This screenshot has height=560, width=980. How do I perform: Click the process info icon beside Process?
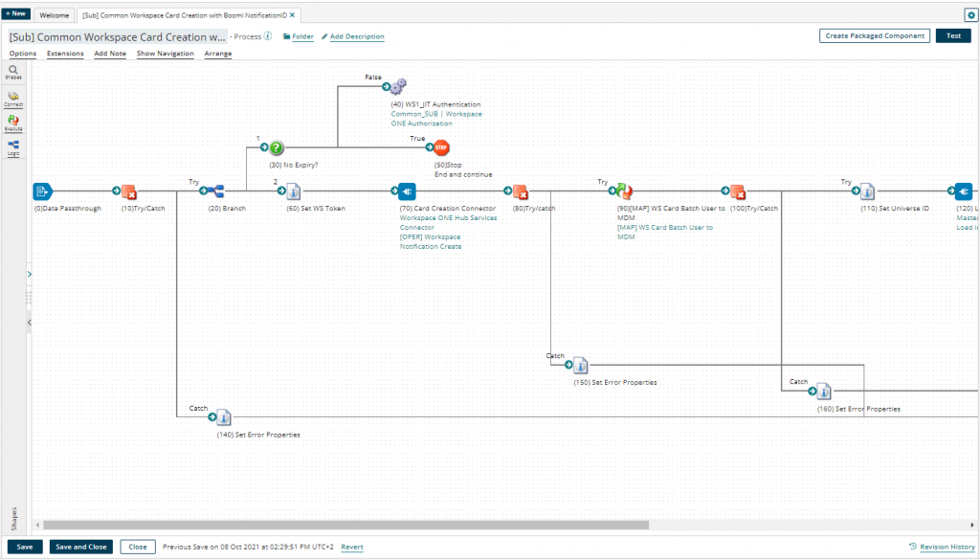[268, 36]
